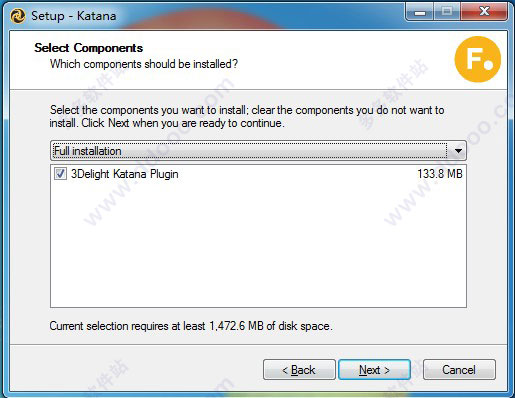This screenshot has height=398, width=515.
Task: Open the Full installation combo box
Action: click(258, 151)
